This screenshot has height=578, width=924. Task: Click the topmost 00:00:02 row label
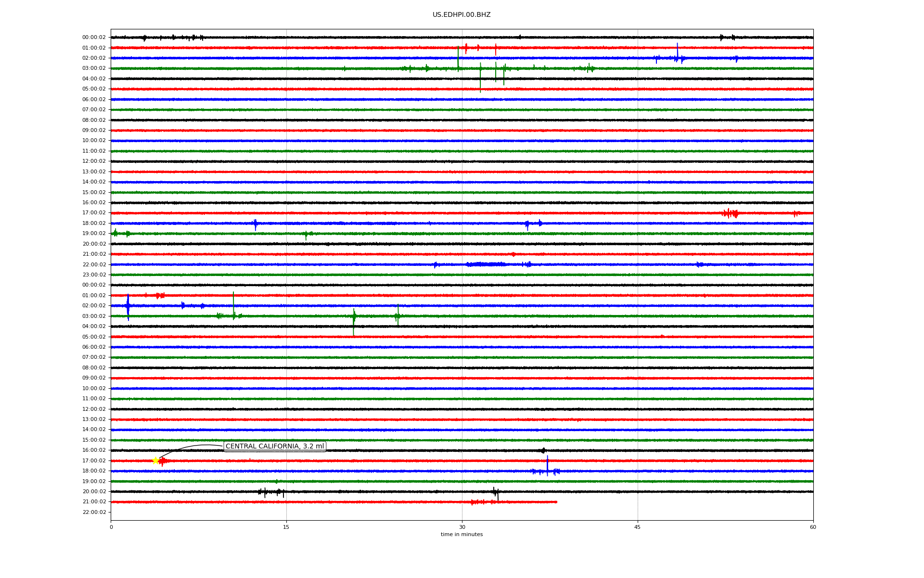(x=94, y=38)
